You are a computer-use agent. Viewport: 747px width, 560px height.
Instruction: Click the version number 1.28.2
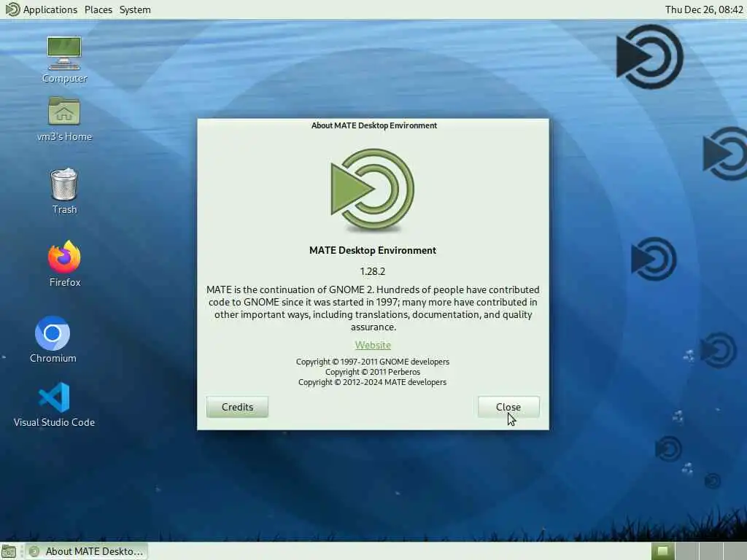click(373, 271)
